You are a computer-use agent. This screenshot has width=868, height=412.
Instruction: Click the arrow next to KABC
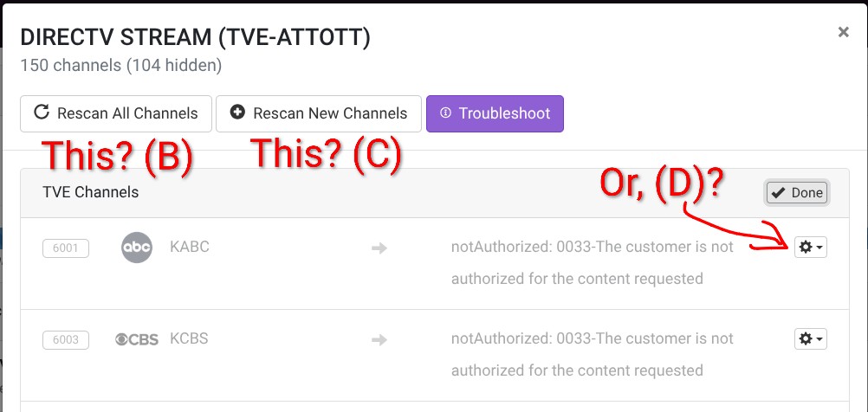(379, 248)
